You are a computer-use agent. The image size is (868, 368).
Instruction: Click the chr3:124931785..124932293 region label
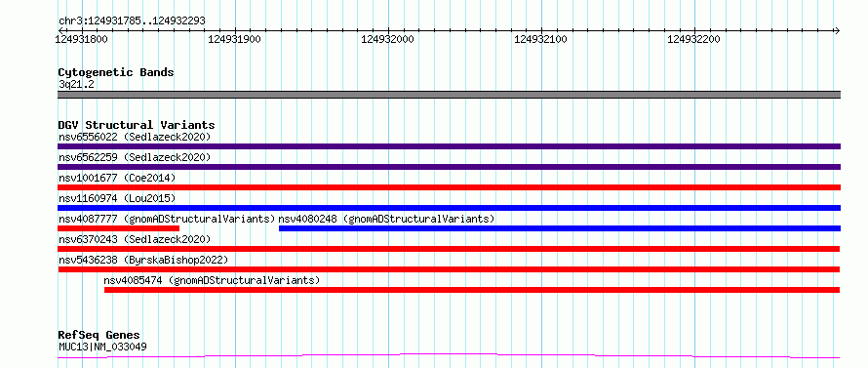click(132, 21)
